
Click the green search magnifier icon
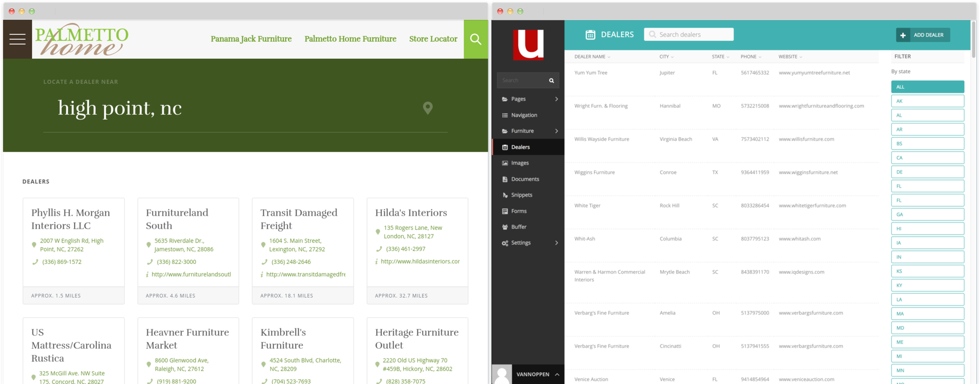476,39
